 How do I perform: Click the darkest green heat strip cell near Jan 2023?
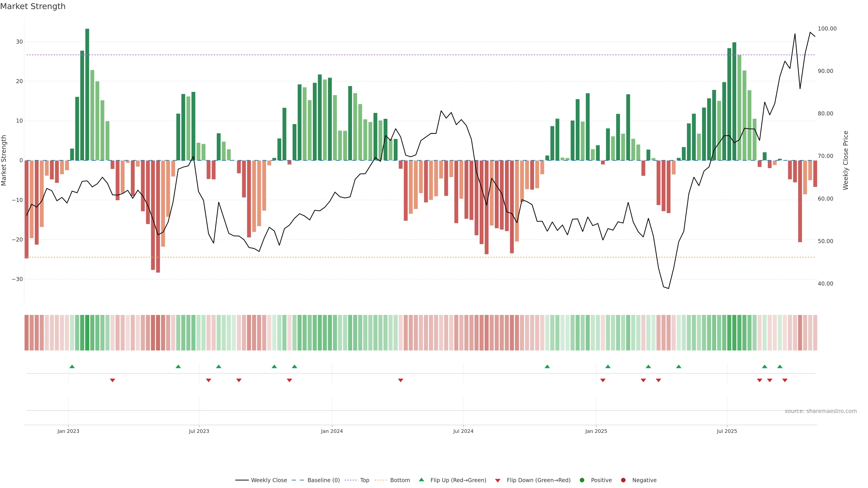click(87, 333)
